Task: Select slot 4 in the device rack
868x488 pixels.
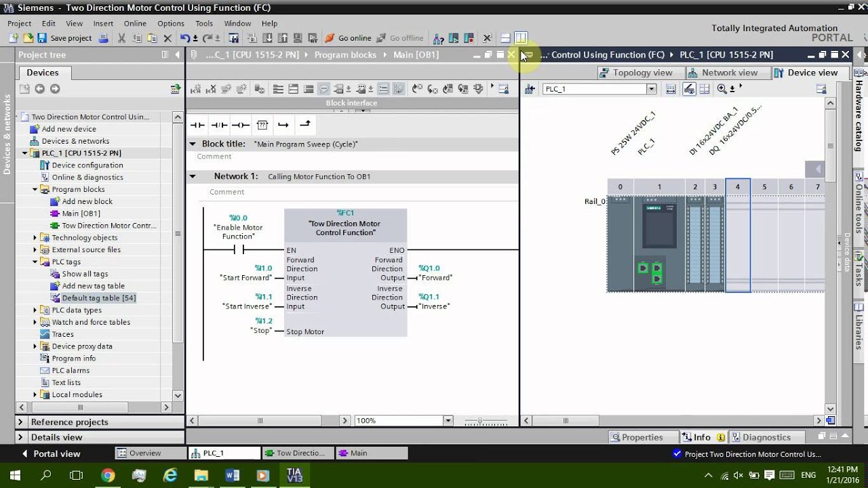Action: pyautogui.click(x=738, y=236)
